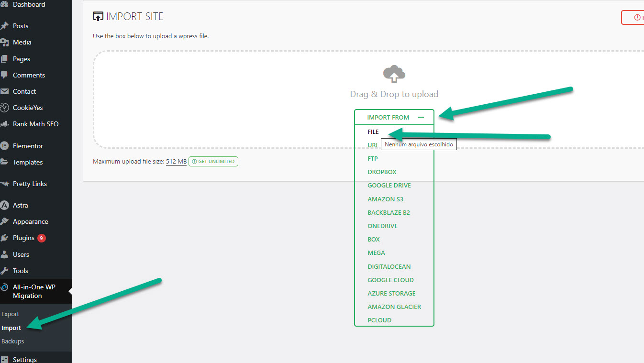Open the Media menu
This screenshot has width=644, height=363.
(22, 42)
